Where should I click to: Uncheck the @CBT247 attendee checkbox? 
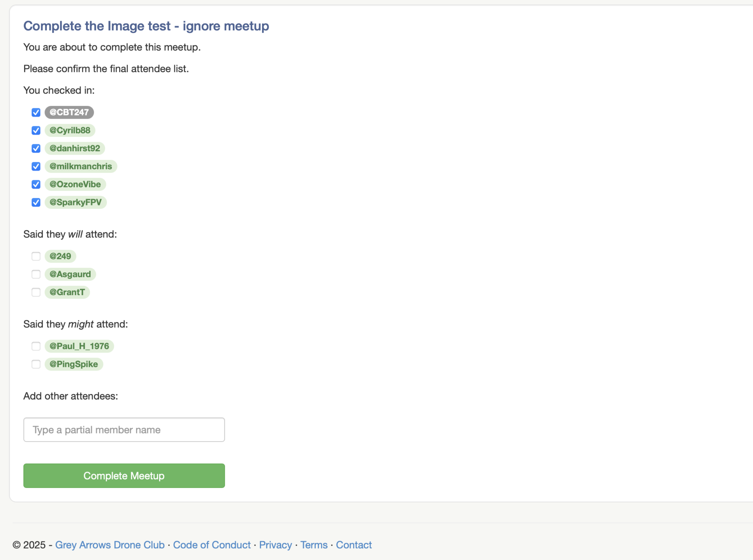(x=36, y=113)
